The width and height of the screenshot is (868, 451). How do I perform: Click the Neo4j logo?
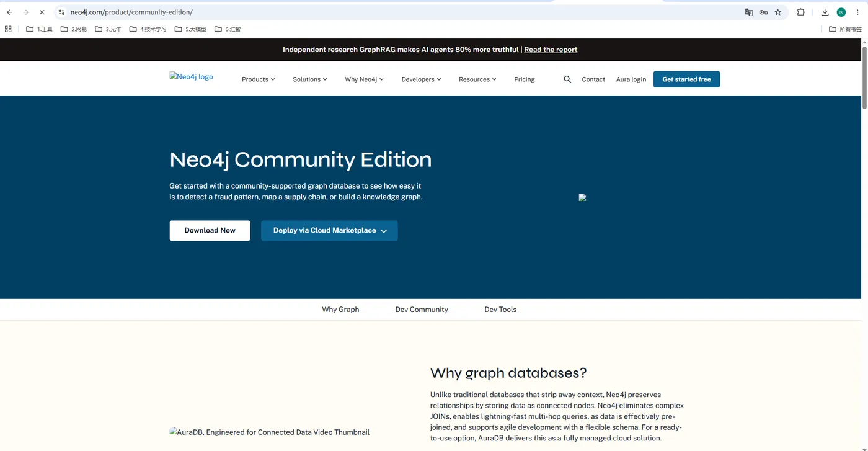pos(191,77)
